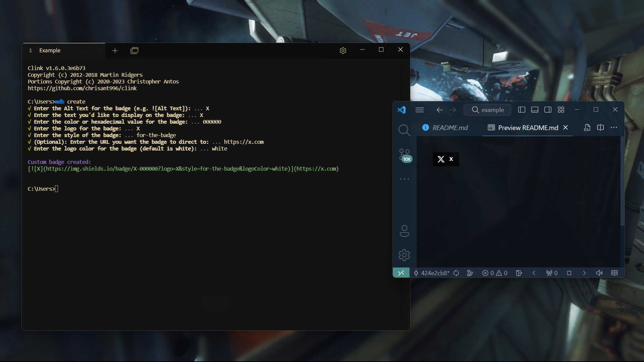Image resolution: width=644 pixels, height=362 pixels.
Task: Split the editor to the right
Action: click(600, 127)
